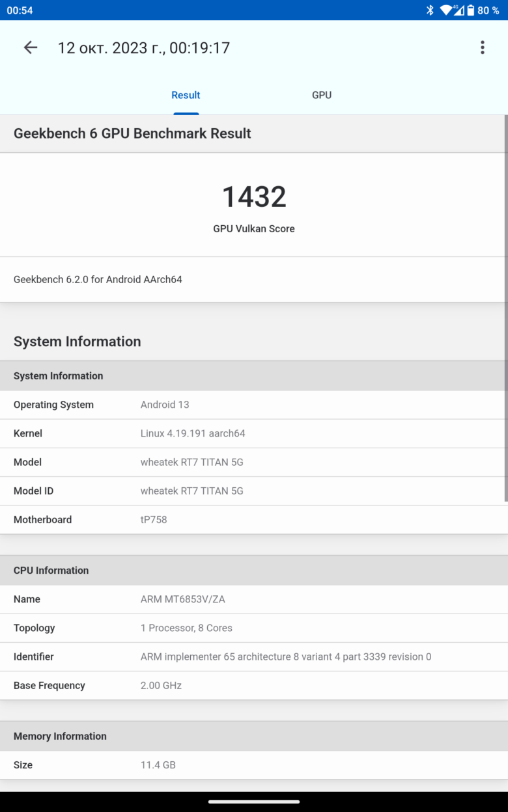Tap the battery status icon
This screenshot has height=812, width=508.
(x=470, y=10)
